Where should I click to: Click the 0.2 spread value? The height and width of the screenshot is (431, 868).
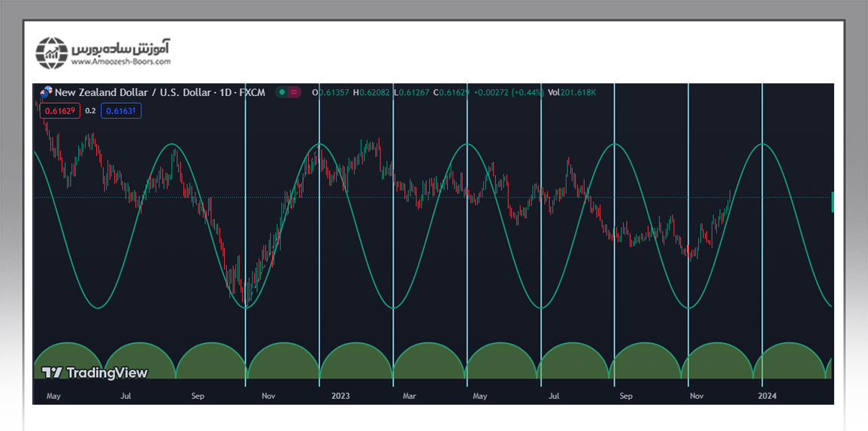tap(90, 110)
